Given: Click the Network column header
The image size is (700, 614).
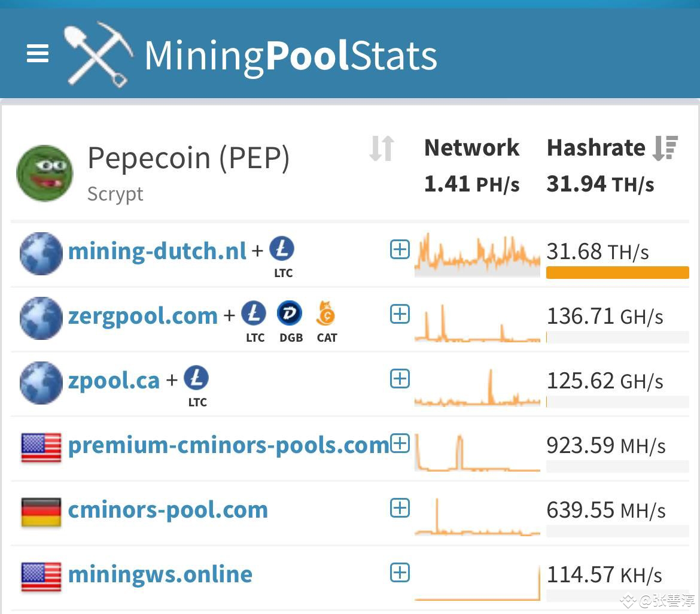Looking at the screenshot, I should 471,148.
